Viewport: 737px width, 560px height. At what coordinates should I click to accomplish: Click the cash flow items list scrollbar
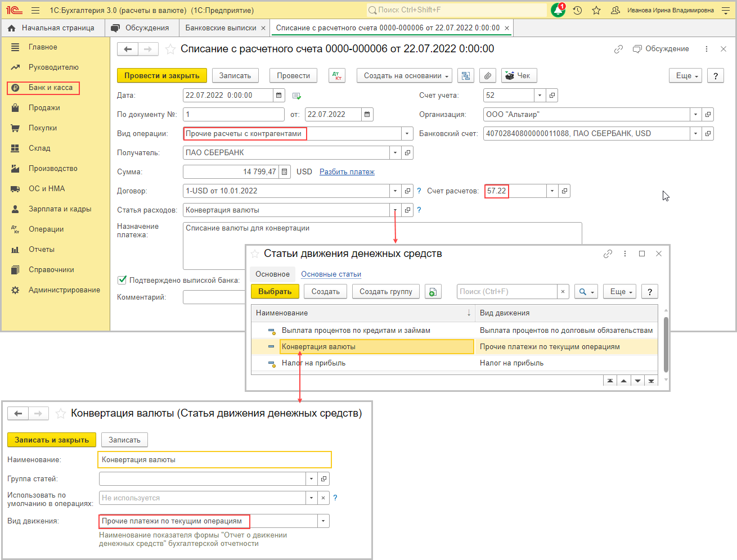click(x=666, y=344)
